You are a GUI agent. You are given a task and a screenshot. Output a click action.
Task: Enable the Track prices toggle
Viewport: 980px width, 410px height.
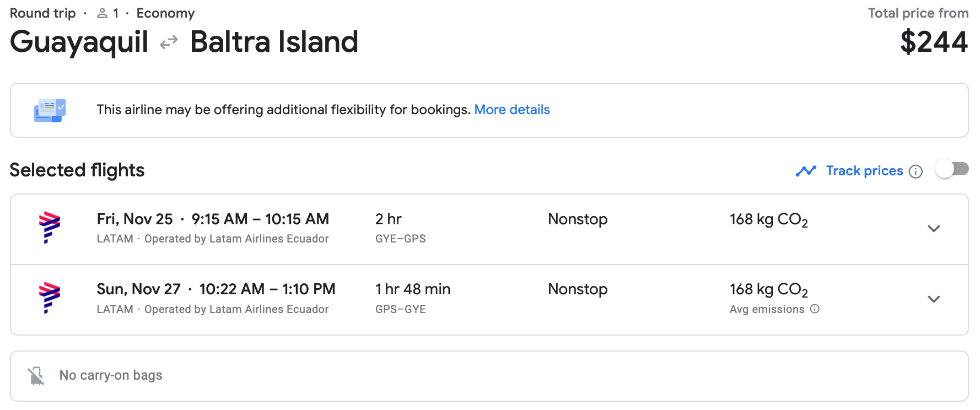click(952, 169)
